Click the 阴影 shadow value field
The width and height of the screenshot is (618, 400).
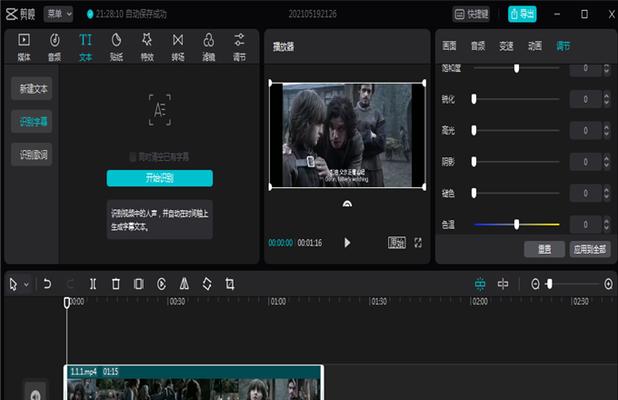coord(586,162)
